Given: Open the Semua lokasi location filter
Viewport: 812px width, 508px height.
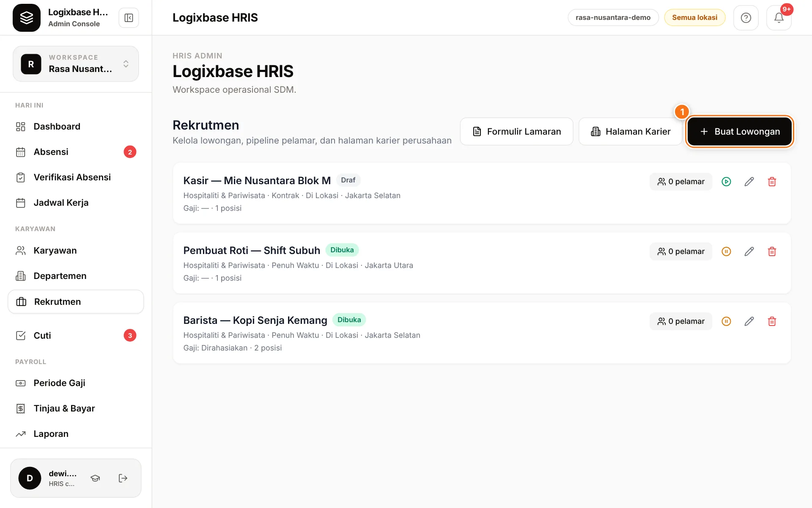Looking at the screenshot, I should (x=694, y=18).
